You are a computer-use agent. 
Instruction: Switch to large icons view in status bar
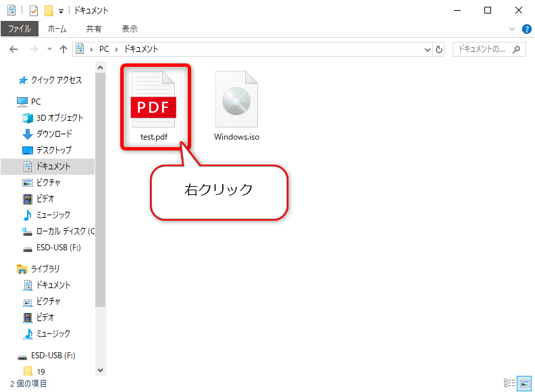coord(524,383)
